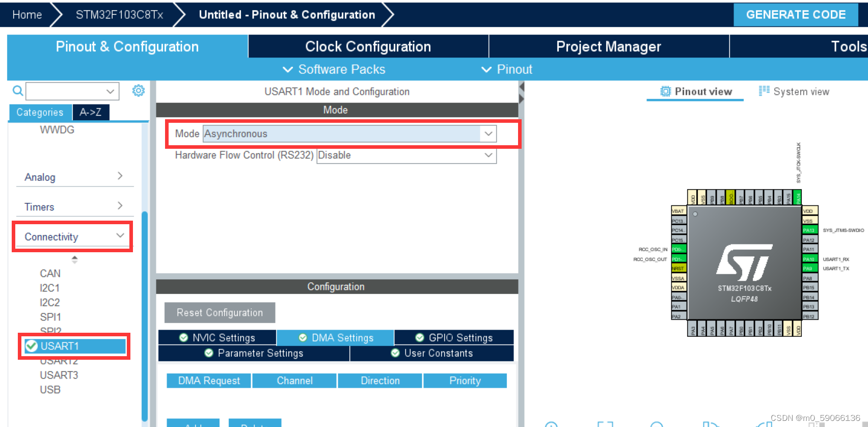Select pin PA8 on the chip

pos(810,278)
